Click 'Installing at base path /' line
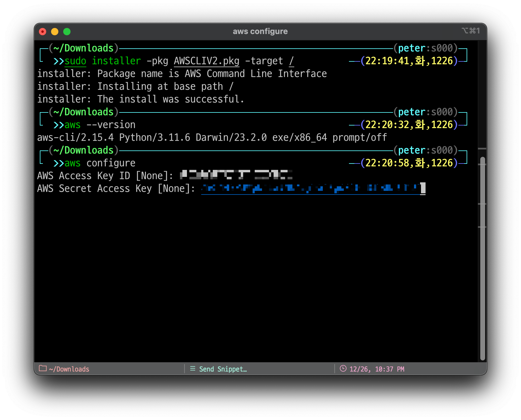 pyautogui.click(x=135, y=86)
